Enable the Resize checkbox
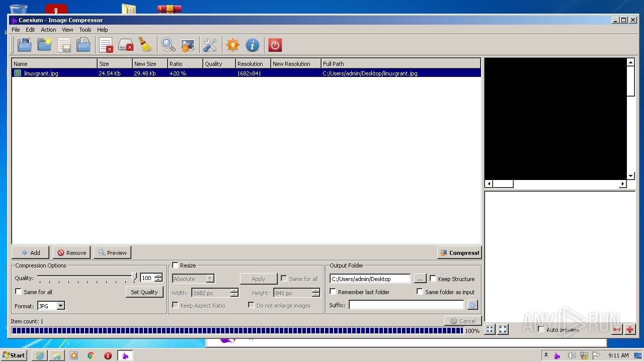The image size is (644, 362). pos(176,265)
